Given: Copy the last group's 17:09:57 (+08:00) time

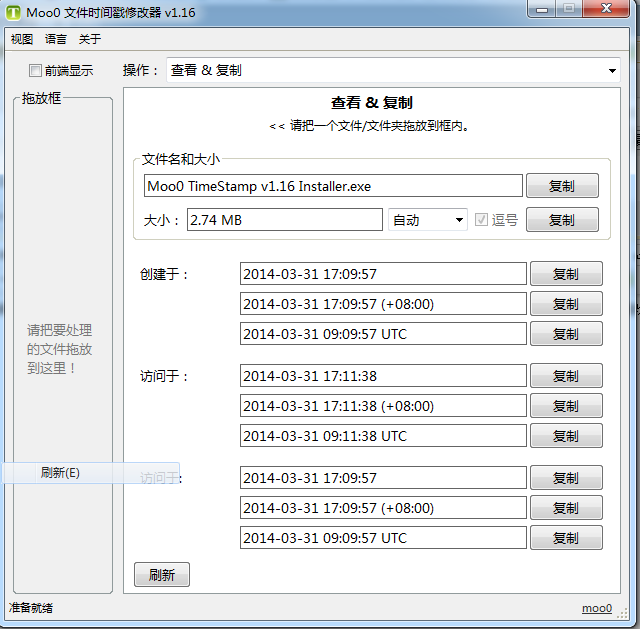Looking at the screenshot, I should [x=566, y=508].
